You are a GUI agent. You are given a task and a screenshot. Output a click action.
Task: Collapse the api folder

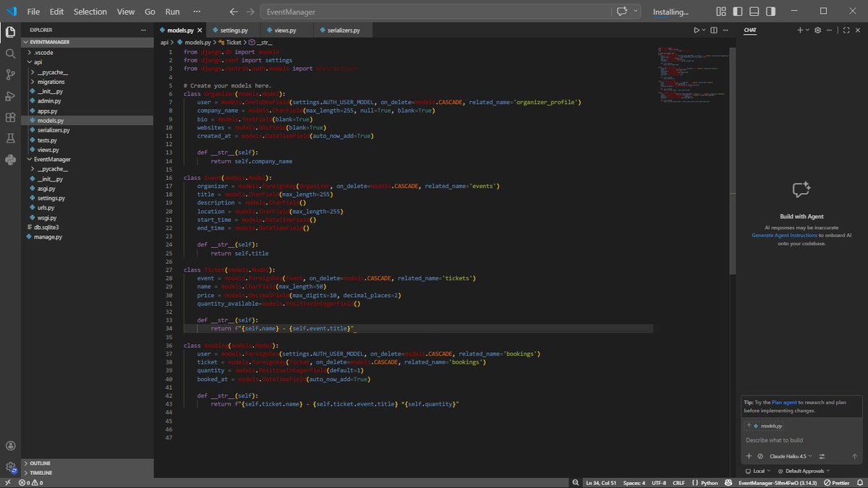(87, 62)
